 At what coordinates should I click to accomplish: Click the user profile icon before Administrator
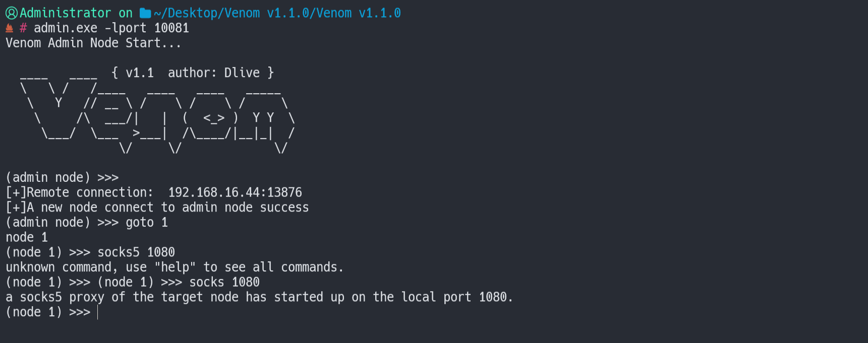11,13
